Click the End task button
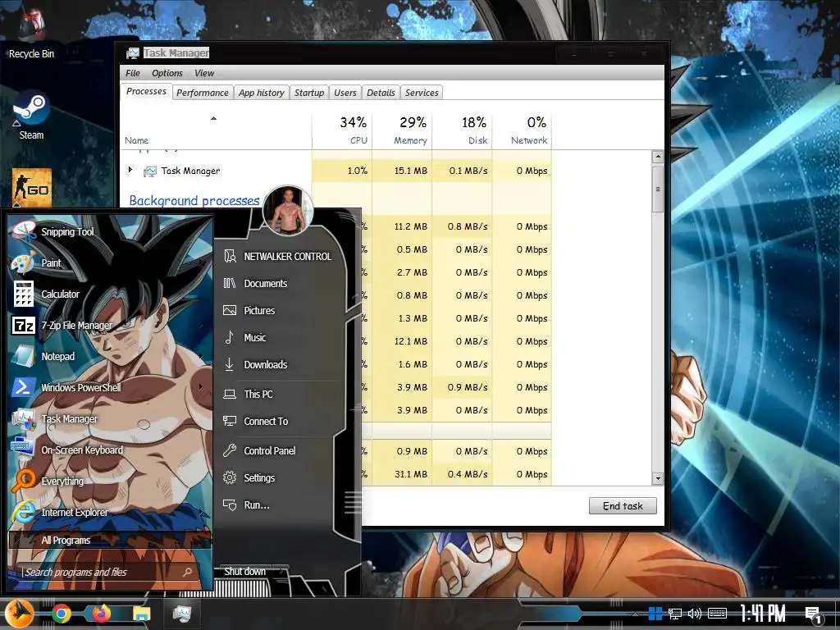 point(623,505)
